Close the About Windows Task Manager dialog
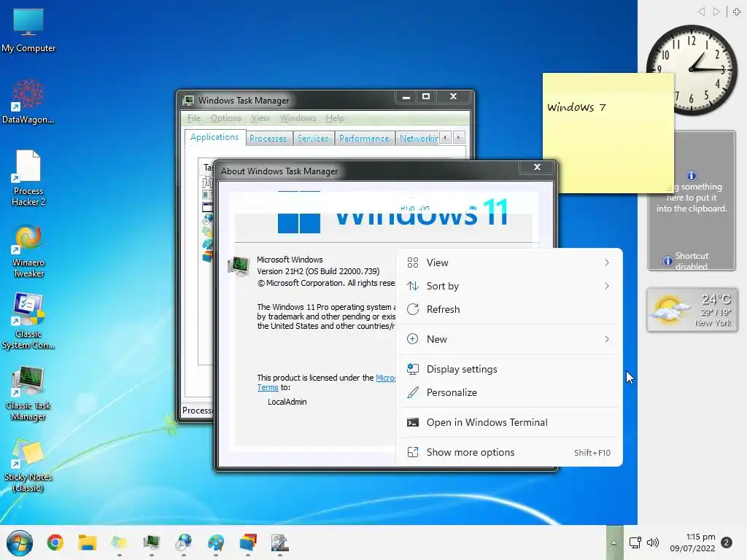The image size is (747, 560). [537, 167]
